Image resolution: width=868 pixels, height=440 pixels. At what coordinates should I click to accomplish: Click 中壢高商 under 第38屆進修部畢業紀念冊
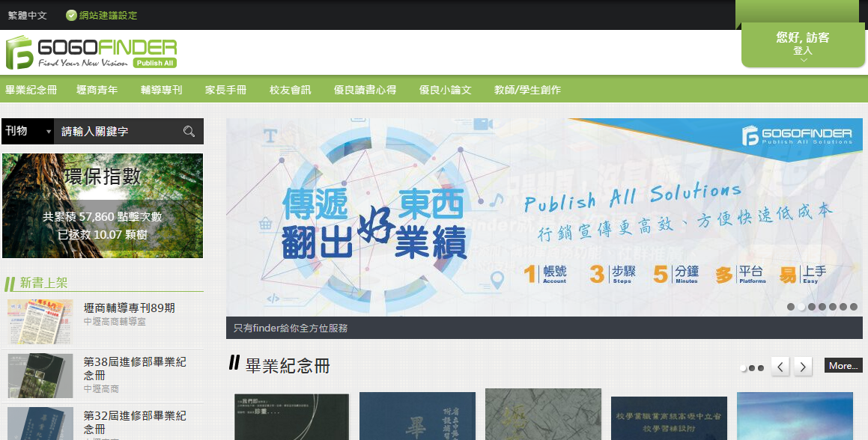(x=101, y=389)
